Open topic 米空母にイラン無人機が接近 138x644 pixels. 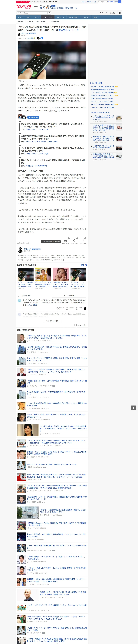coord(102,87)
